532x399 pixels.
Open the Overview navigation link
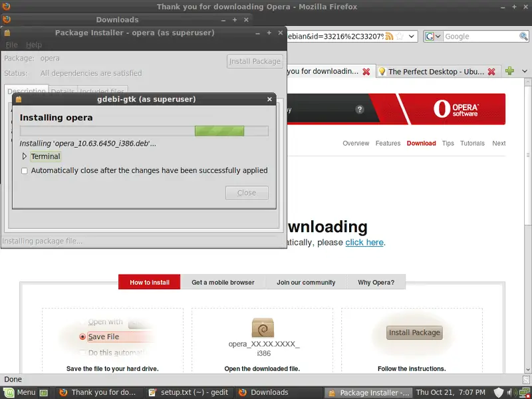pos(356,143)
